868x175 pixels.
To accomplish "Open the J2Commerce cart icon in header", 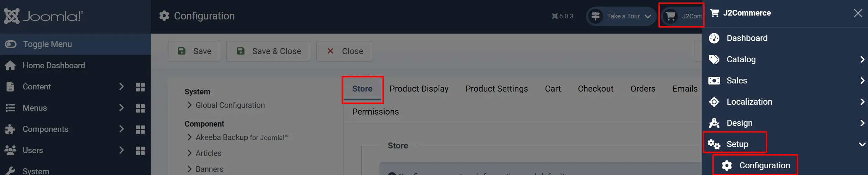I will [671, 16].
